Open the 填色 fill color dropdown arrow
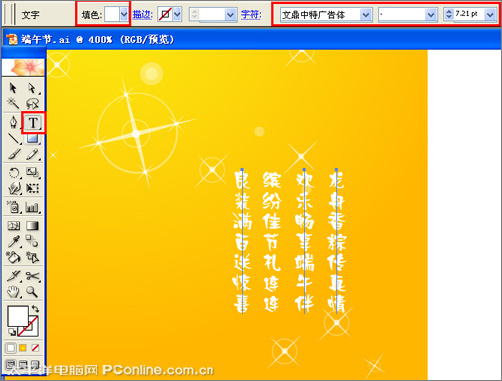Image resolution: width=502 pixels, height=381 pixels. [x=124, y=14]
